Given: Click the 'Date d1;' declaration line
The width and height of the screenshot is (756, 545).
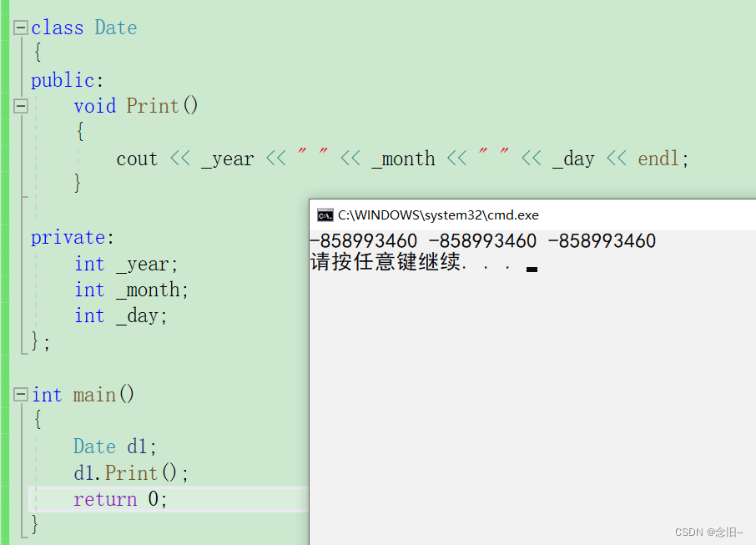Looking at the screenshot, I should click(115, 447).
